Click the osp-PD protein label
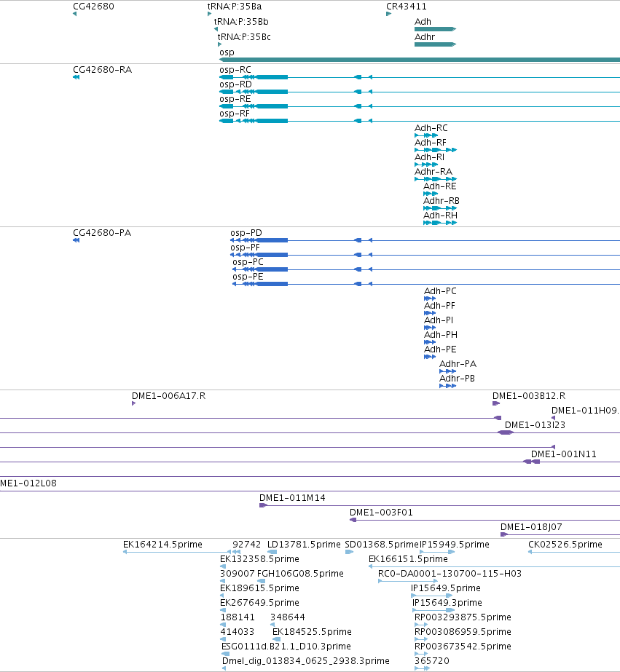 click(x=246, y=233)
